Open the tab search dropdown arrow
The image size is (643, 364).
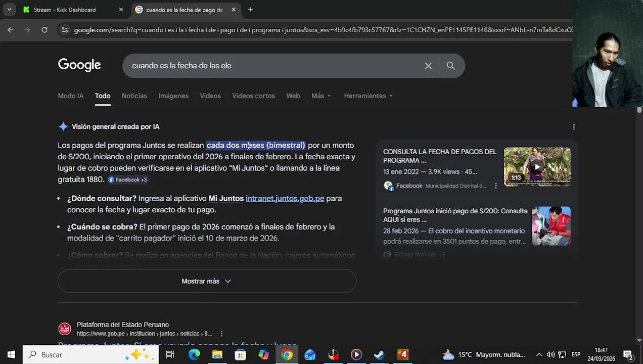tap(9, 10)
